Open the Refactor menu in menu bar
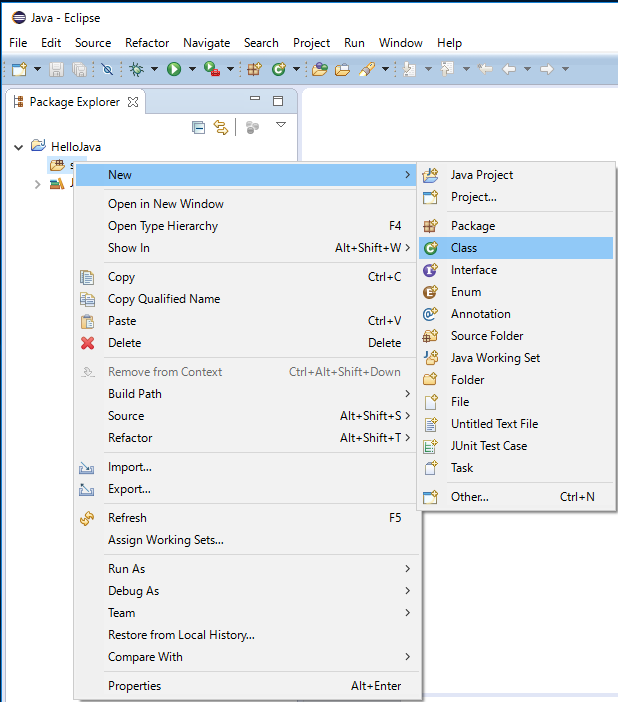This screenshot has width=618, height=702. (x=147, y=43)
